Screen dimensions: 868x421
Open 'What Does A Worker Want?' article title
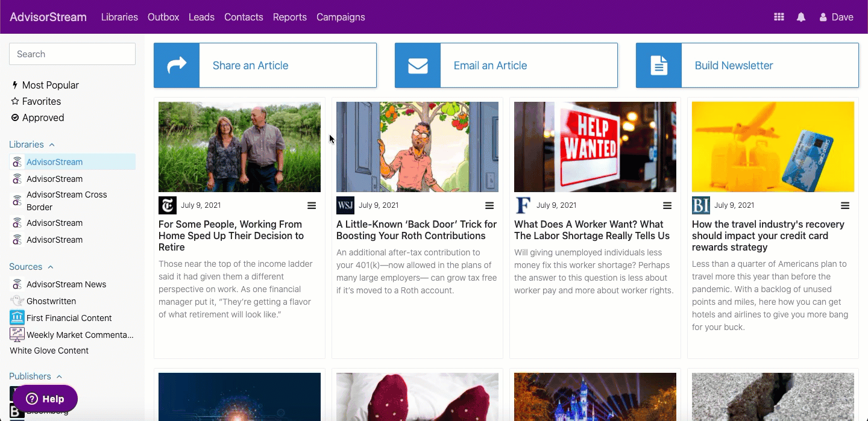click(x=592, y=230)
